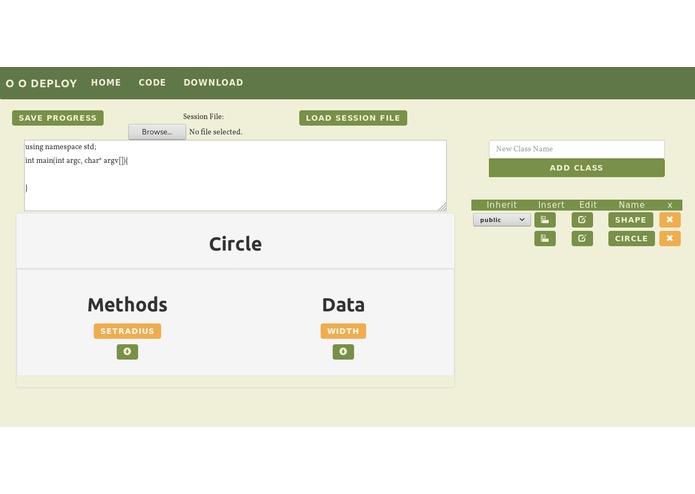Click the textarea resize handle corner
Image resolution: width=695 pixels, height=494 pixels.
(442, 206)
